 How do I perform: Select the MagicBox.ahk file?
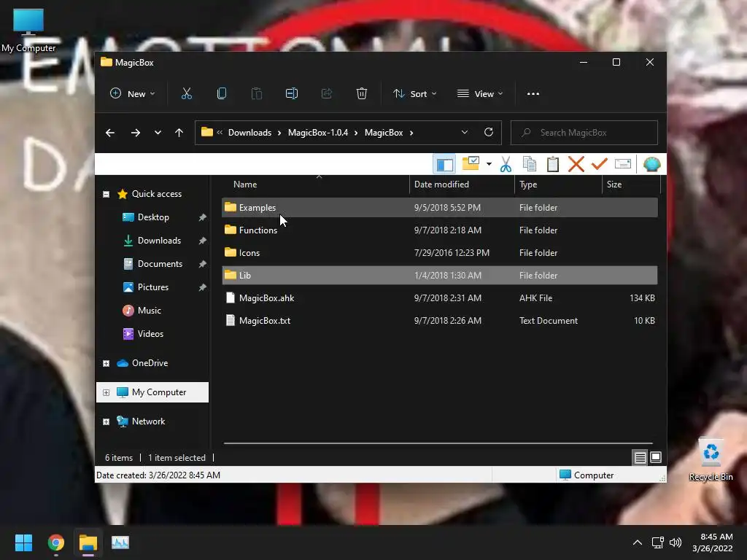pyautogui.click(x=440, y=298)
